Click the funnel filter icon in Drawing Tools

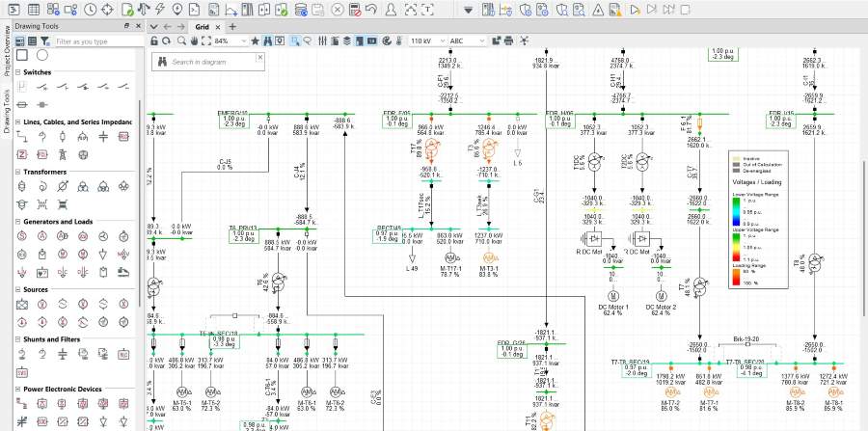(45, 41)
